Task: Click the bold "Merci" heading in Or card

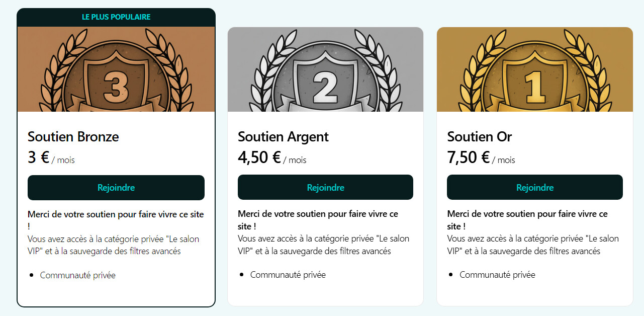Action: tap(527, 214)
